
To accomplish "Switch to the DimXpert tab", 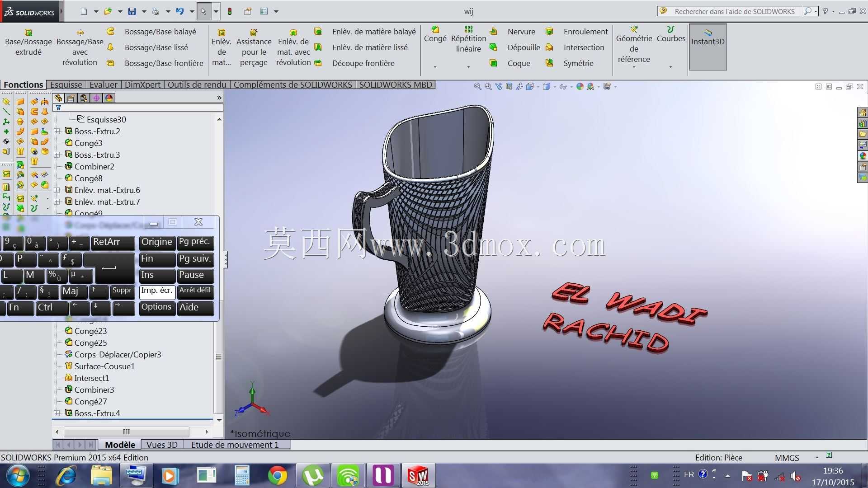I will (142, 84).
